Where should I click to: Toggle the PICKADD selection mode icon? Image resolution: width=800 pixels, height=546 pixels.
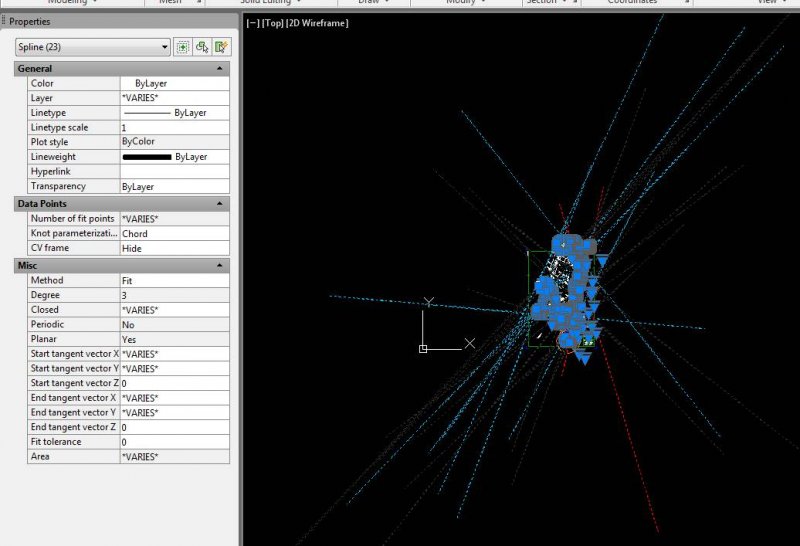point(183,47)
